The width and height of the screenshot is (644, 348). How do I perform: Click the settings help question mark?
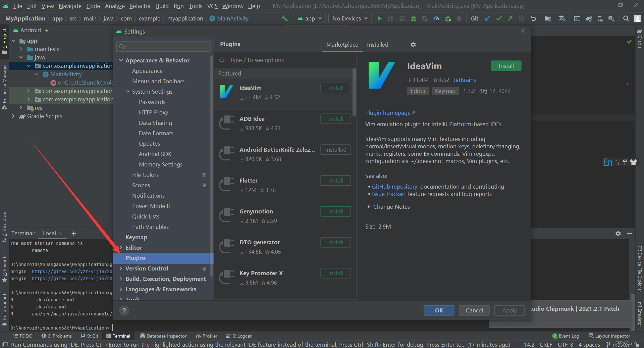coord(124,310)
